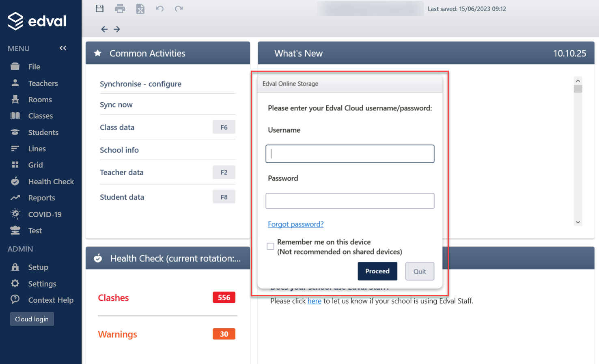Viewport: 599px width, 364px height.
Task: Collapse the sidebar menu with double chevron
Action: click(63, 48)
